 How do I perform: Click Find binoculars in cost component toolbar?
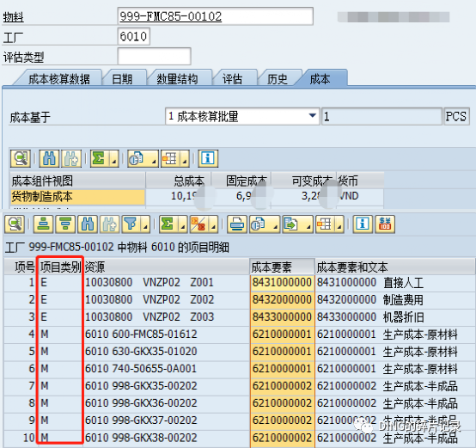point(49,158)
